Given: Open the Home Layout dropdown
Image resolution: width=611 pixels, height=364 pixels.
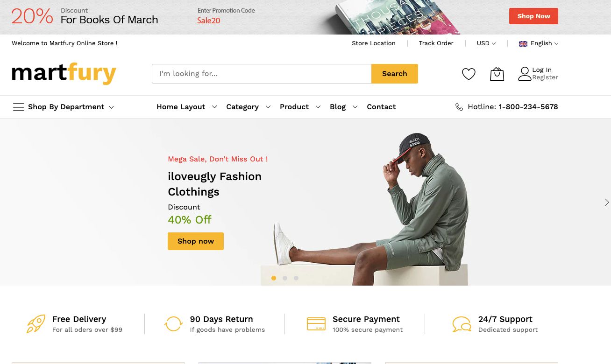Looking at the screenshot, I should click(x=186, y=107).
